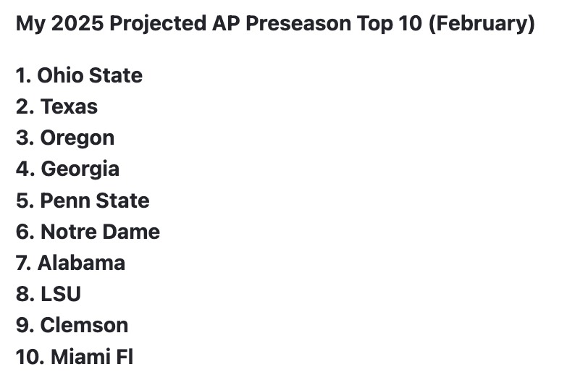Click the Ohio State list entry
Viewport: 588px width, 388px height.
coord(89,75)
